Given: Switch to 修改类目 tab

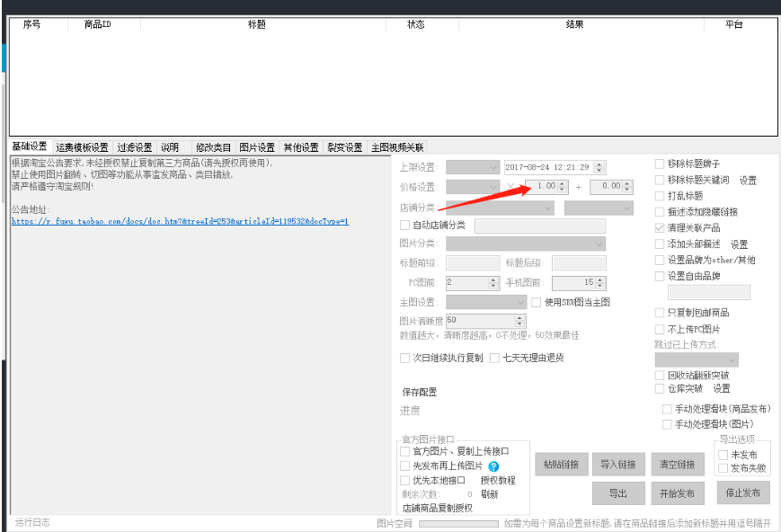Looking at the screenshot, I should [214, 147].
